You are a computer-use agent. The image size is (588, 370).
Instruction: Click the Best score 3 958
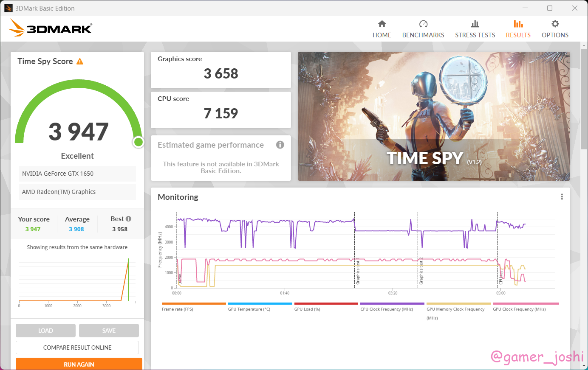(x=120, y=229)
